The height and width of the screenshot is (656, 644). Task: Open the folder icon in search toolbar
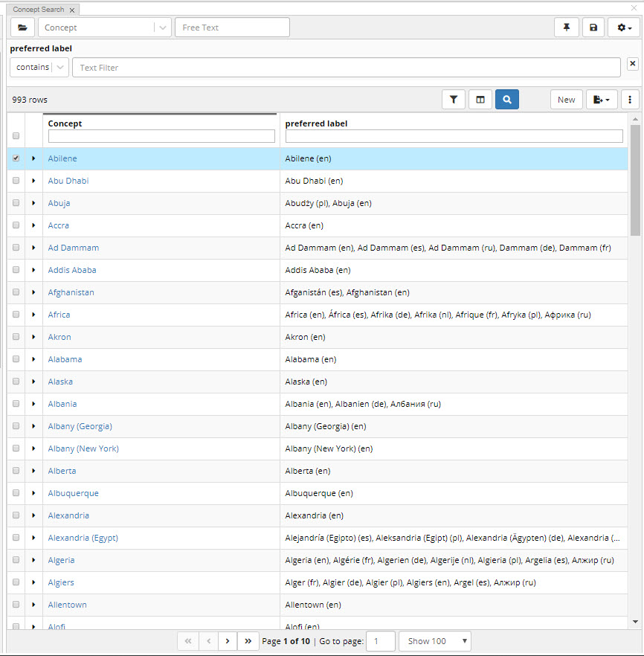22,28
